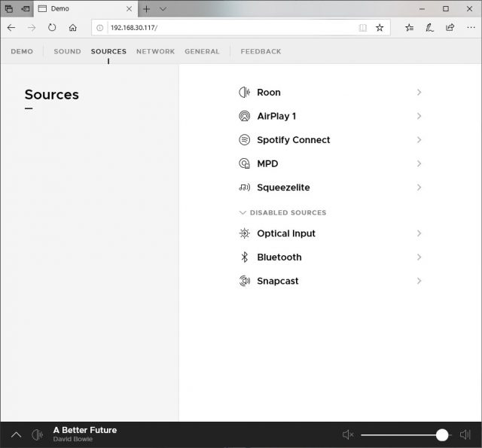Viewport: 482px width, 448px height.
Task: Refresh the page
Action: [x=52, y=28]
